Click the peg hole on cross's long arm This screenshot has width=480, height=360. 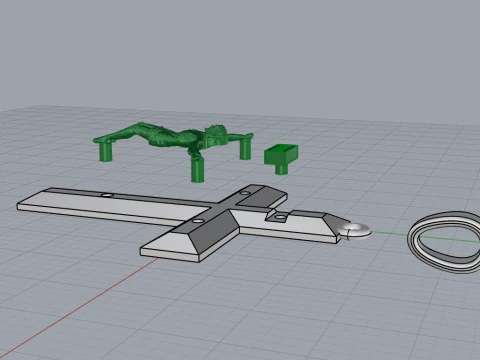(107, 195)
